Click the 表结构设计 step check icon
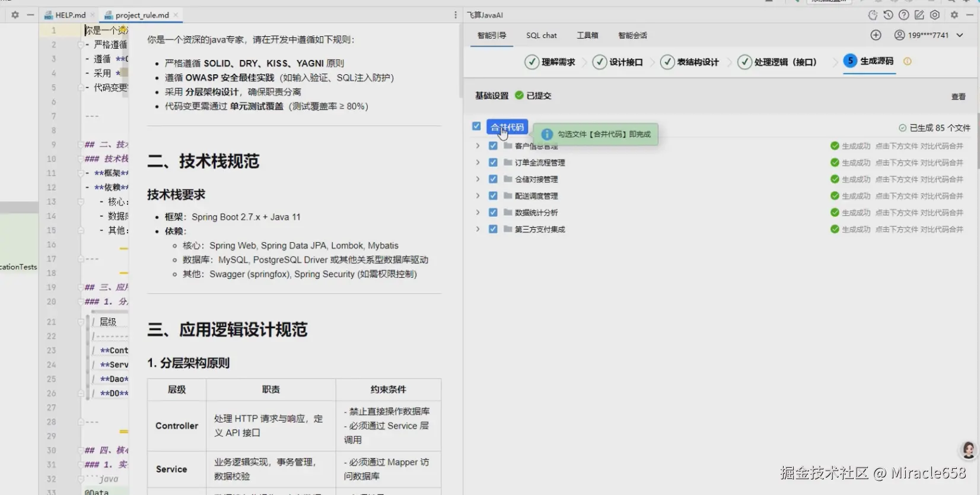 tap(667, 62)
